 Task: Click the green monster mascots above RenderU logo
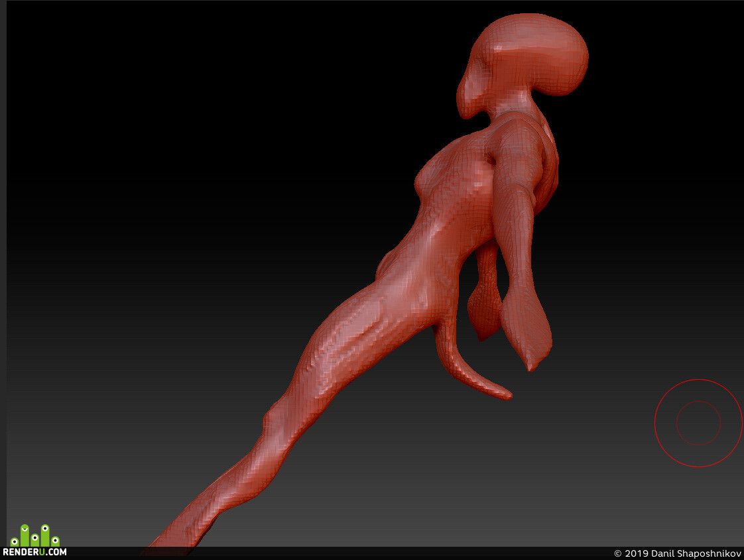point(35,535)
